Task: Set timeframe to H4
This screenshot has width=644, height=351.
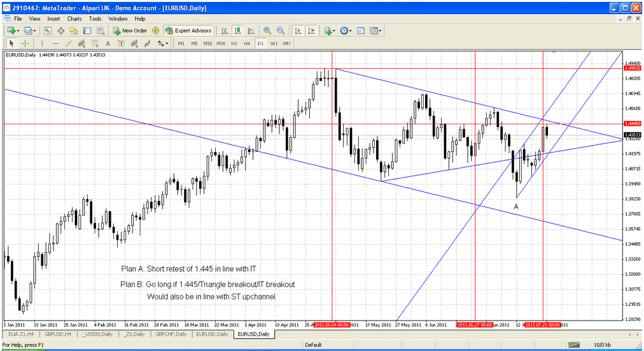Action: (x=247, y=43)
